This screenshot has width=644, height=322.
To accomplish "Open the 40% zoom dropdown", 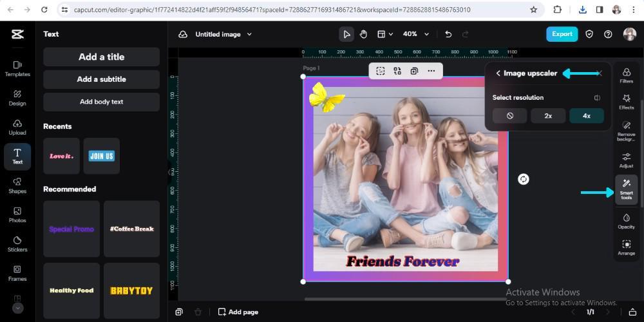I will tap(415, 34).
